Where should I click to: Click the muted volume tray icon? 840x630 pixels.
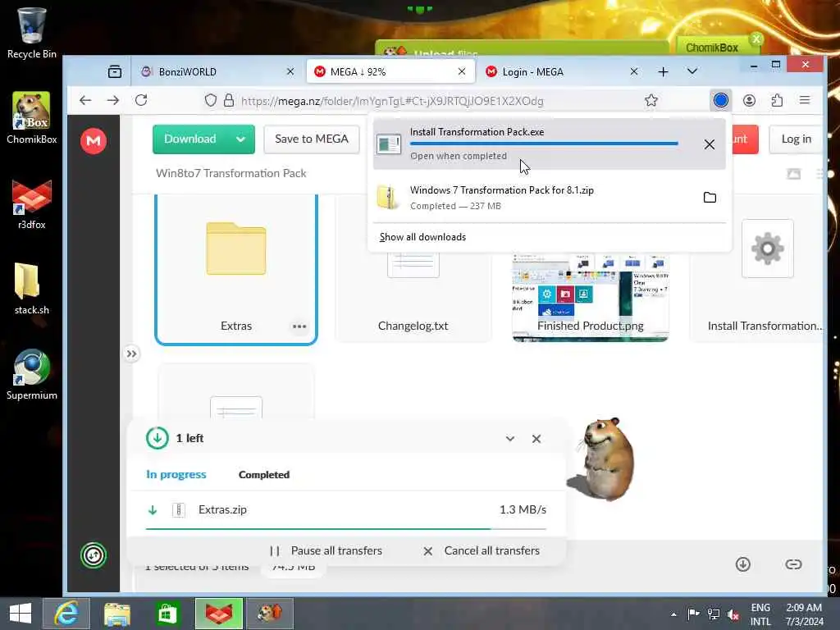coord(733,614)
